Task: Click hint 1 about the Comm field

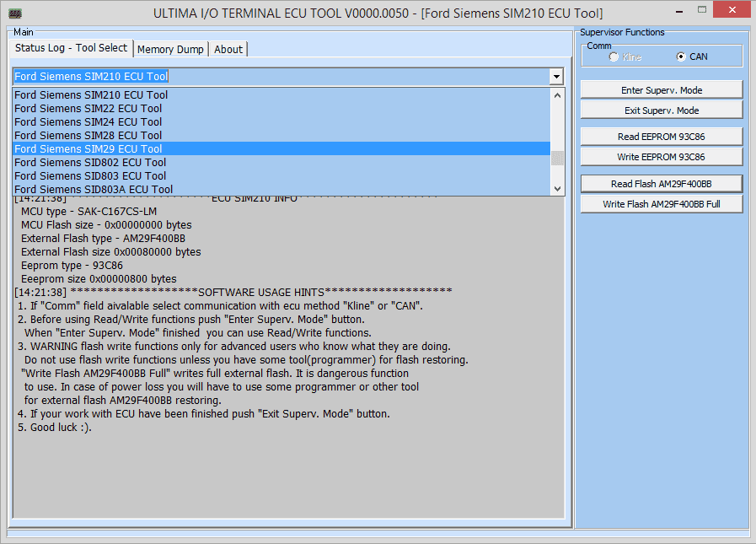Action: point(220,306)
